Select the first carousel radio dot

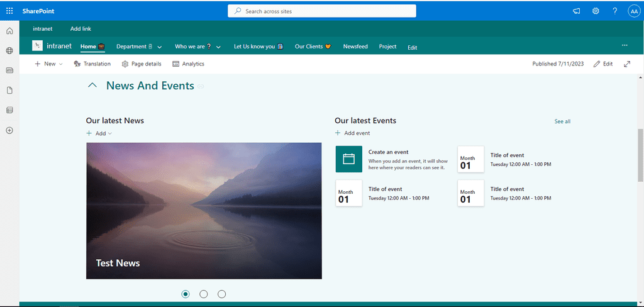186,294
